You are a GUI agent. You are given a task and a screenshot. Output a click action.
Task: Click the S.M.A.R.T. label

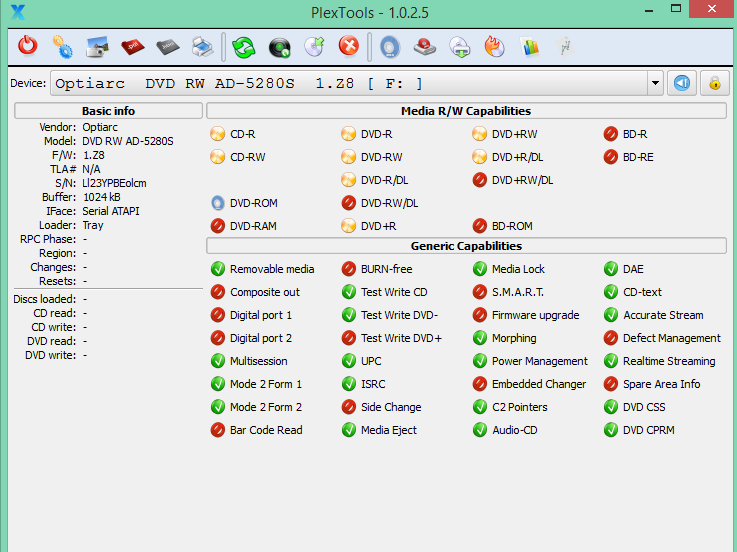click(x=517, y=292)
